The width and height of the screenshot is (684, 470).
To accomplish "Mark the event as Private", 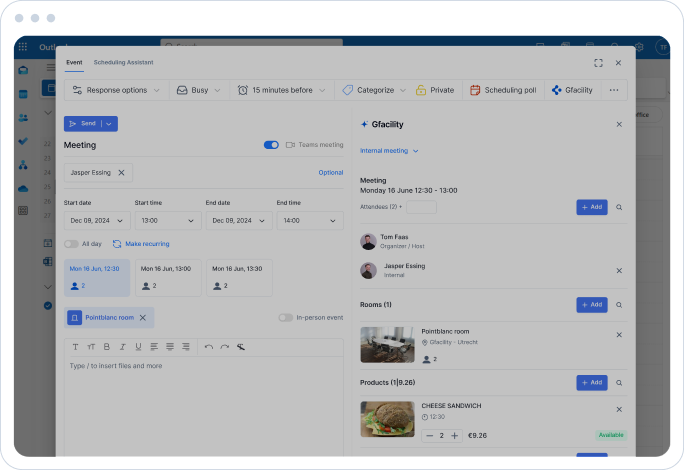I will pos(435,90).
